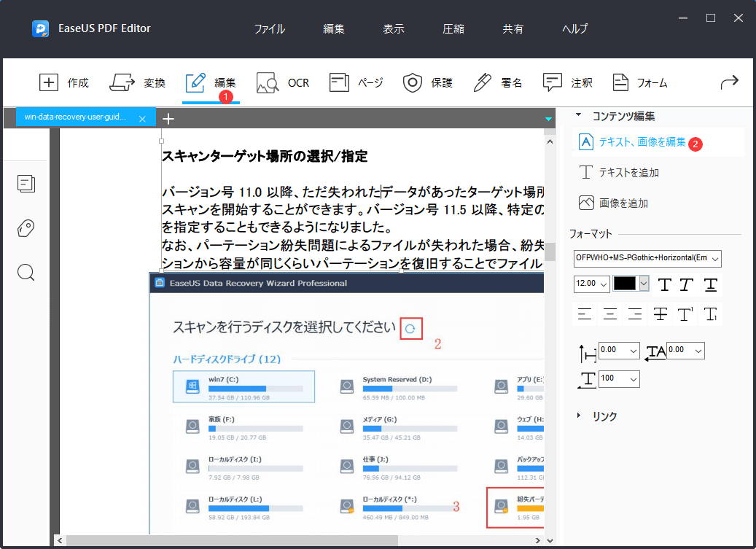Open the OCR tool

(x=283, y=82)
